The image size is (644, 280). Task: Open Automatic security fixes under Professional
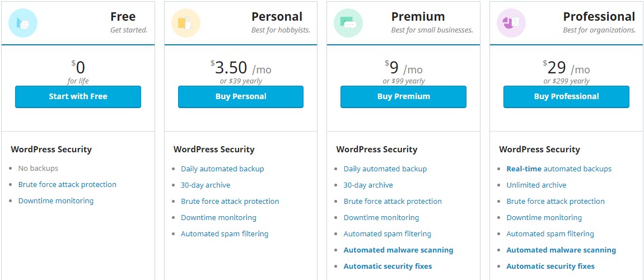[550, 267]
